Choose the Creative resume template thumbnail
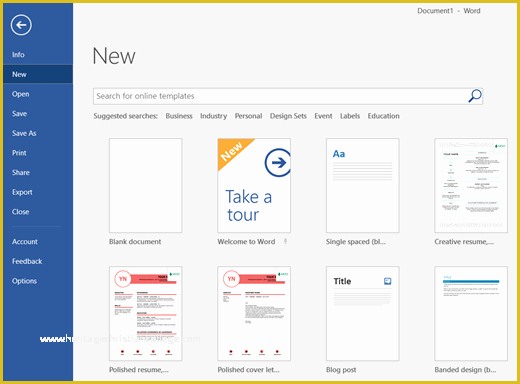This screenshot has height=384, width=520. click(471, 185)
